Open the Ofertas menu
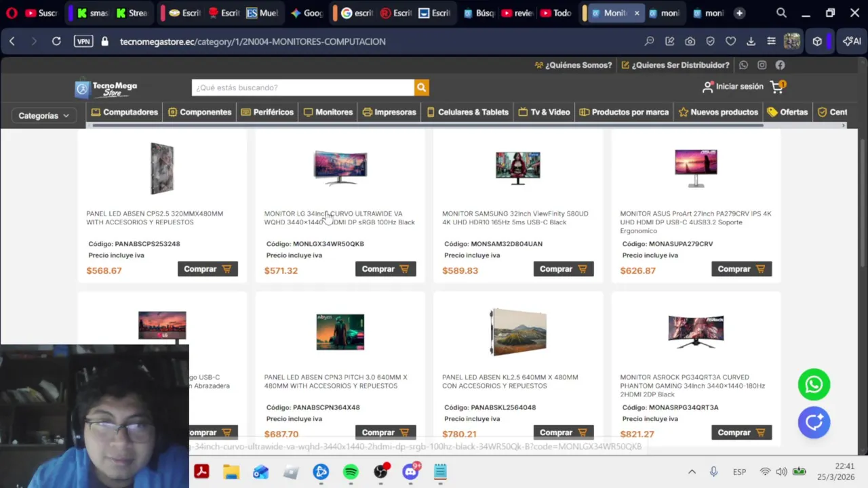This screenshot has width=868, height=488. pyautogui.click(x=787, y=112)
